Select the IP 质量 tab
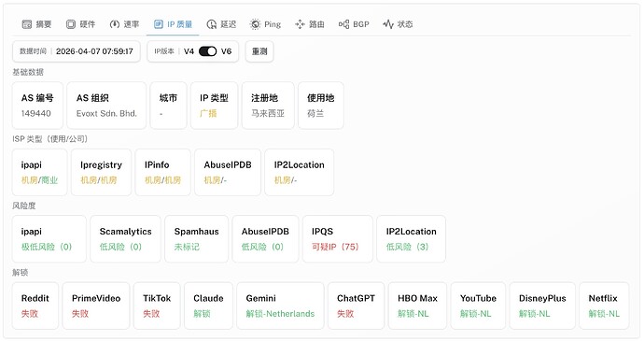Screen dimensions: 644x341 pos(173,24)
